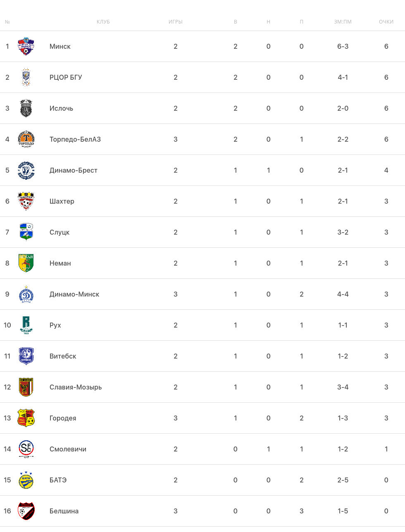This screenshot has height=532, width=405.
Task: Open the Белшина team name link
Action: pos(64,511)
